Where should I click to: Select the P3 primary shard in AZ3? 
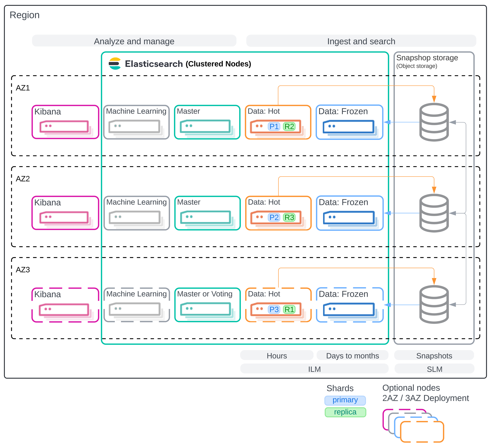click(274, 309)
